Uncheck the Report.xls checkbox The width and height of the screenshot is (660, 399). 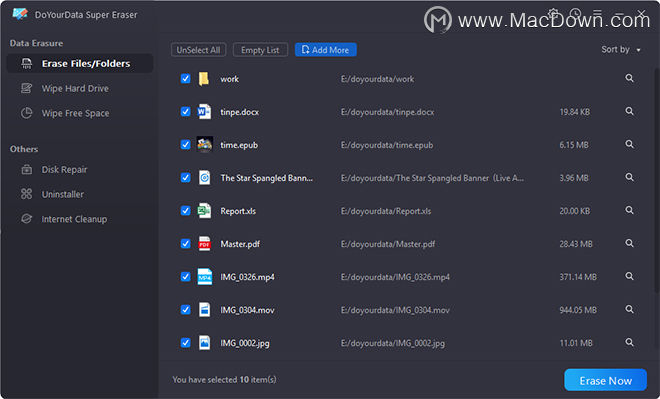click(186, 210)
